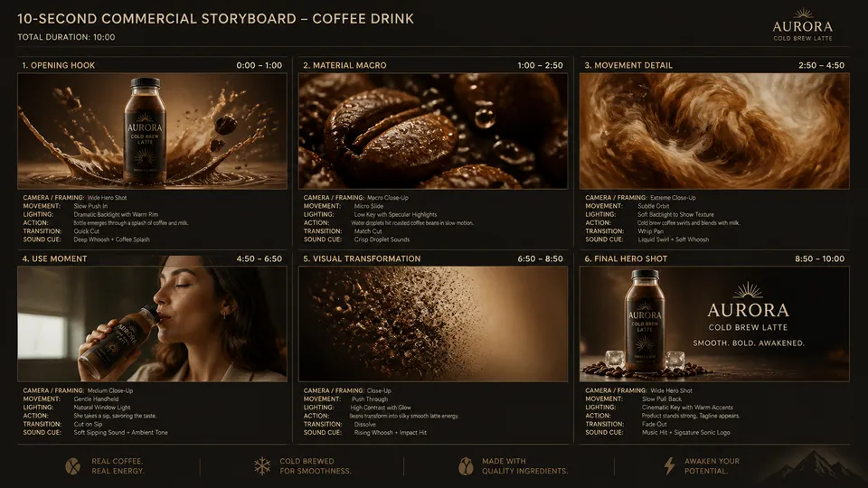
Task: Open the Visual Transformation particles thumbnail
Action: pos(433,324)
